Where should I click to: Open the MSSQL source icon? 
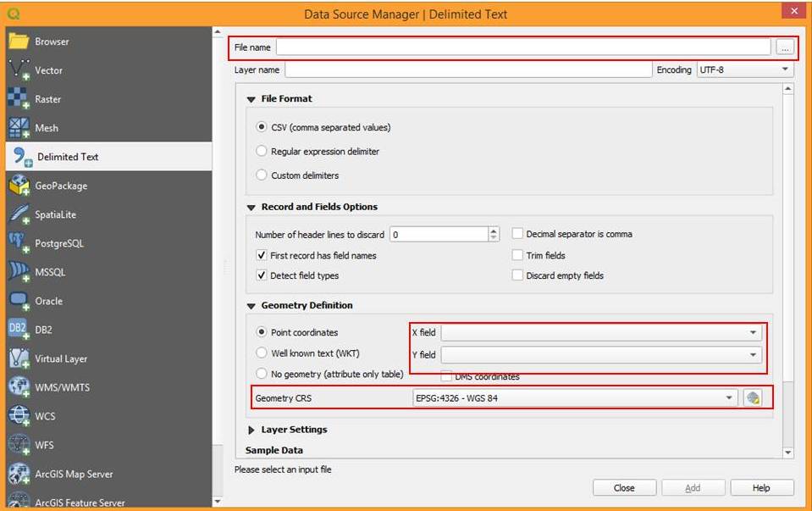[19, 271]
